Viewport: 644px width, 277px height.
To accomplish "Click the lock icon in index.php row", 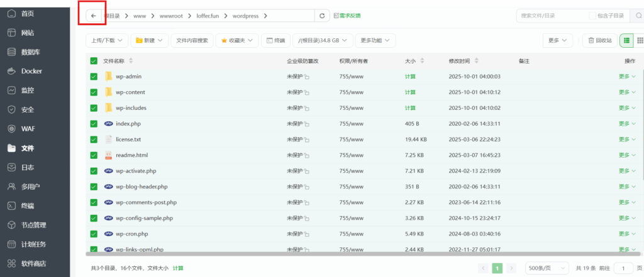I will coord(307,124).
